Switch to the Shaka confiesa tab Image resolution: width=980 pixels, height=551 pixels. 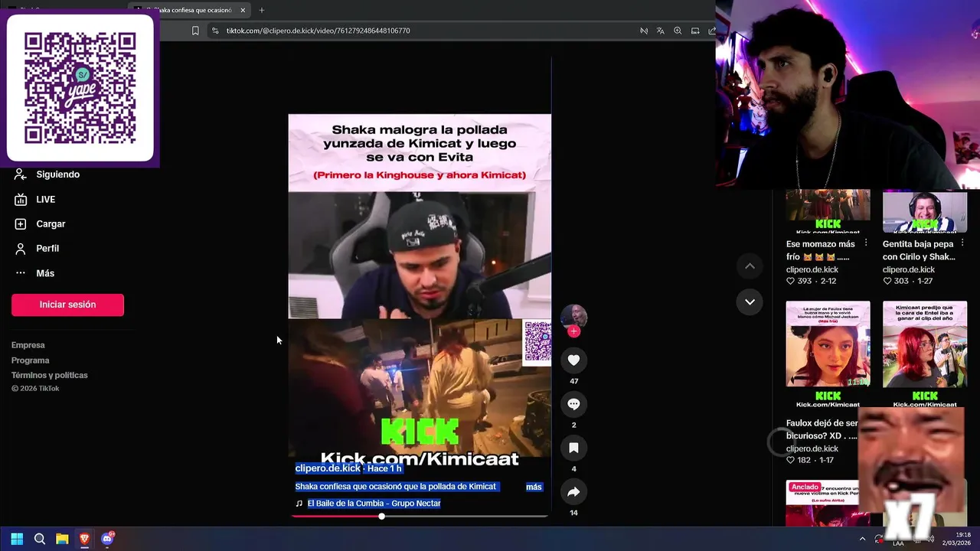(191, 10)
